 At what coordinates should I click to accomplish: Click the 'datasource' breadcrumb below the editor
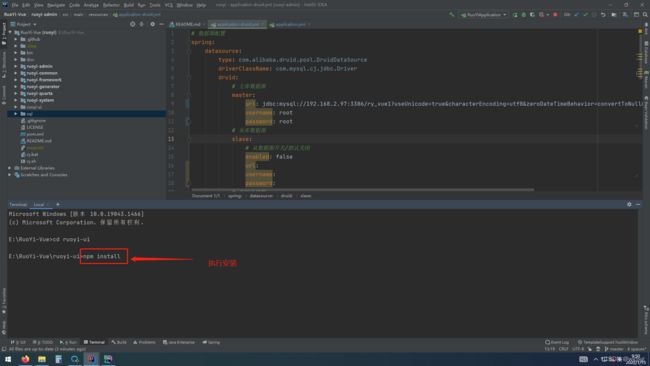click(261, 196)
